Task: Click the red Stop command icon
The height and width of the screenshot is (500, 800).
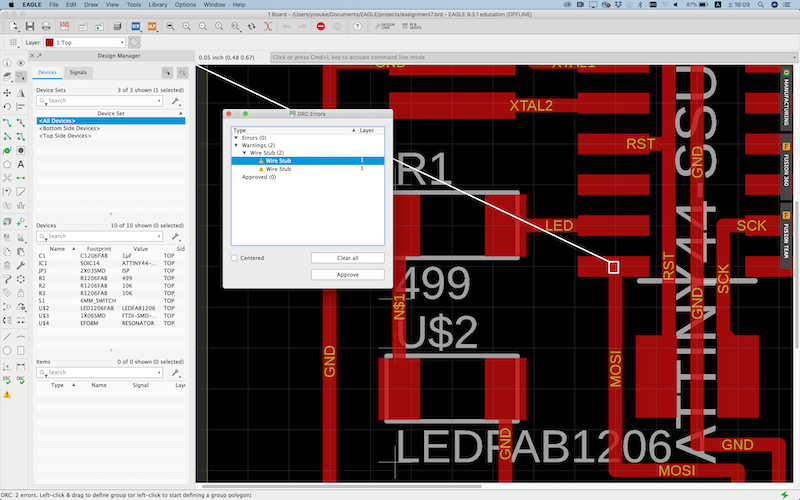Action: click(320, 27)
